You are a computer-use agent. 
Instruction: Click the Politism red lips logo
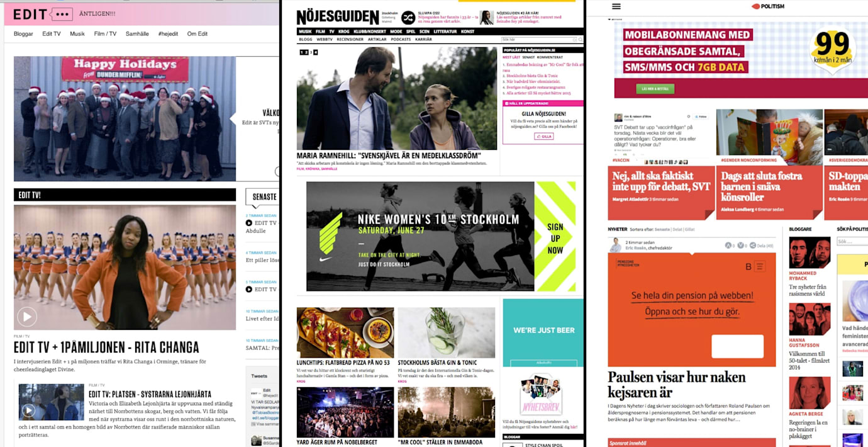[x=756, y=6]
